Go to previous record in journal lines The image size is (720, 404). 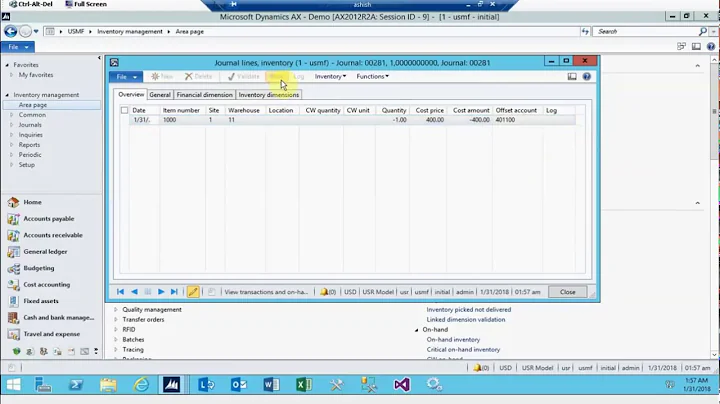(134, 292)
